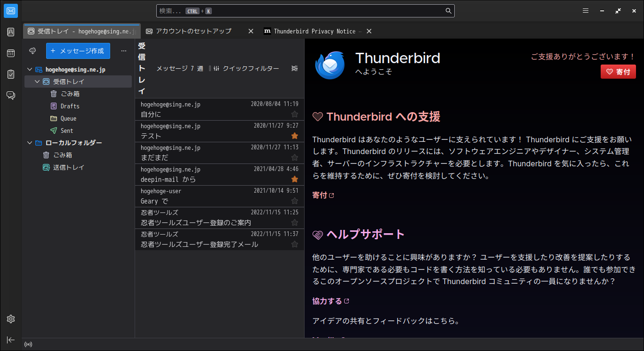
Task: Collapse the hogehoge@sing.ne.jp account tree
Action: (30, 69)
